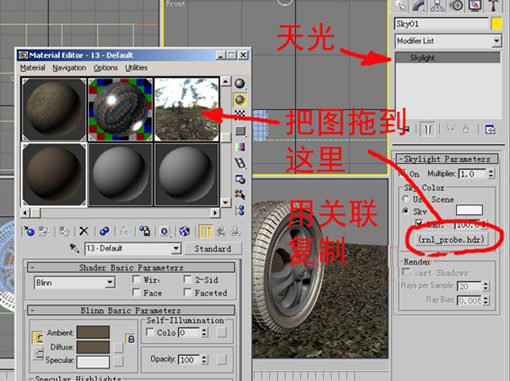Open the Hierarchy command panel tab
This screenshot has width=510, height=381.
(437, 6)
